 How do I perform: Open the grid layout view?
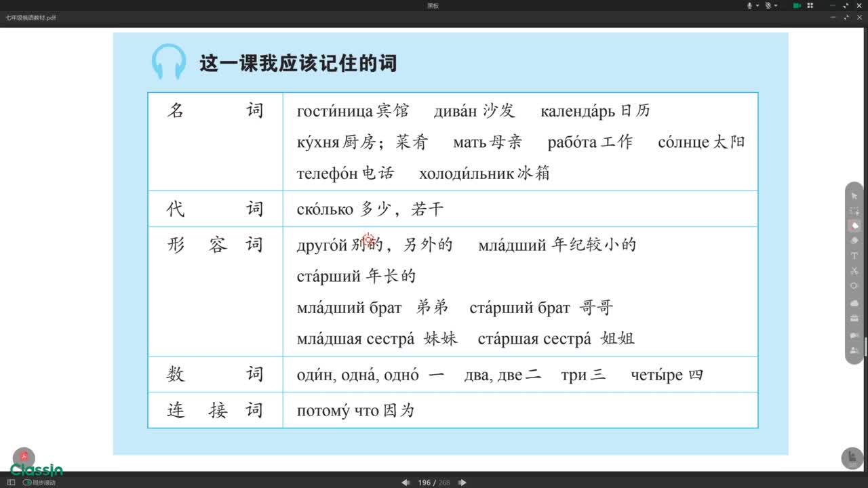[x=810, y=5]
